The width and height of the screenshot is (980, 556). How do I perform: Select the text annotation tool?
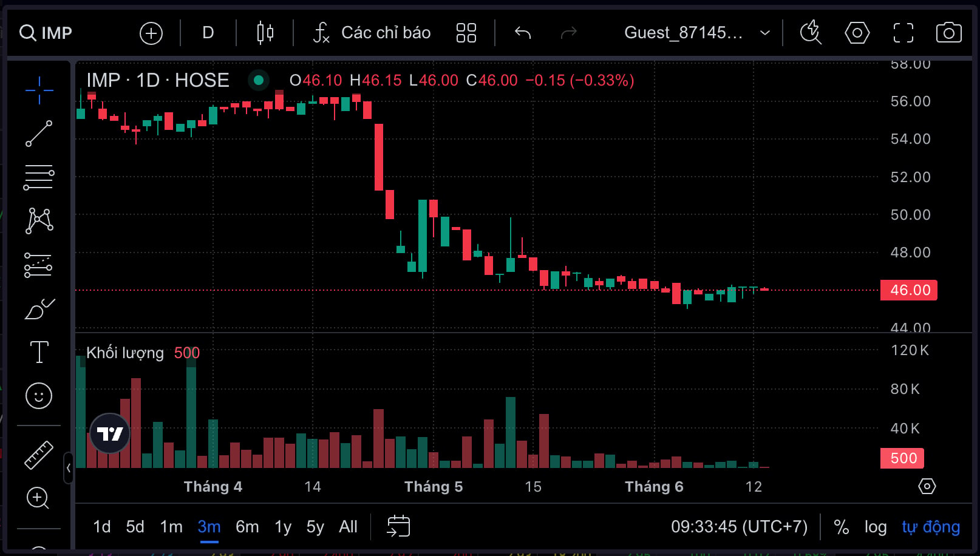pyautogui.click(x=39, y=352)
